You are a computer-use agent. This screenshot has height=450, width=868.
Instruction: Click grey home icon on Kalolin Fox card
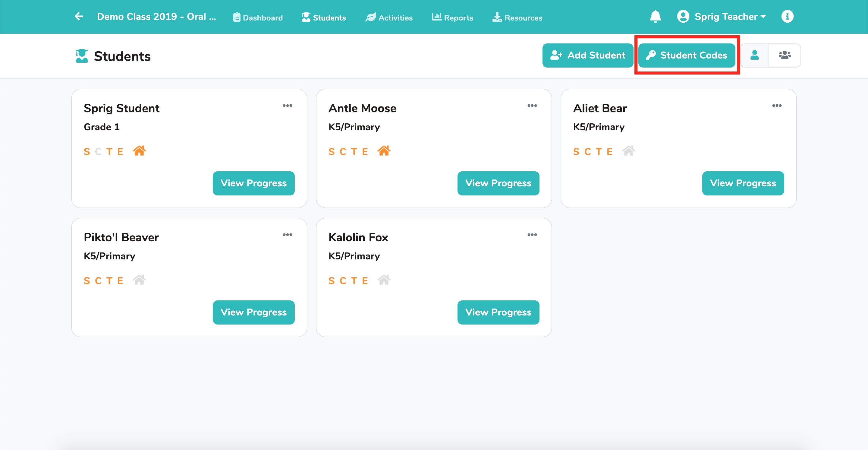[x=384, y=280]
